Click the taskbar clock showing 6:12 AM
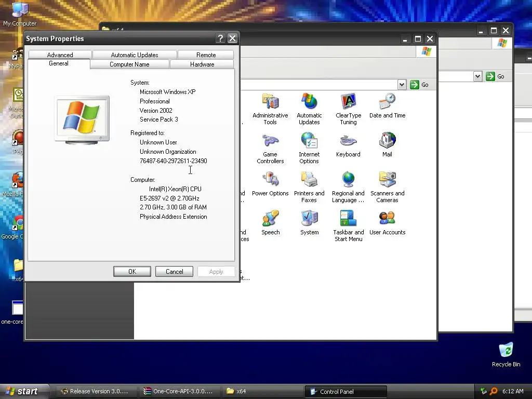The image size is (532, 399). pos(513,391)
